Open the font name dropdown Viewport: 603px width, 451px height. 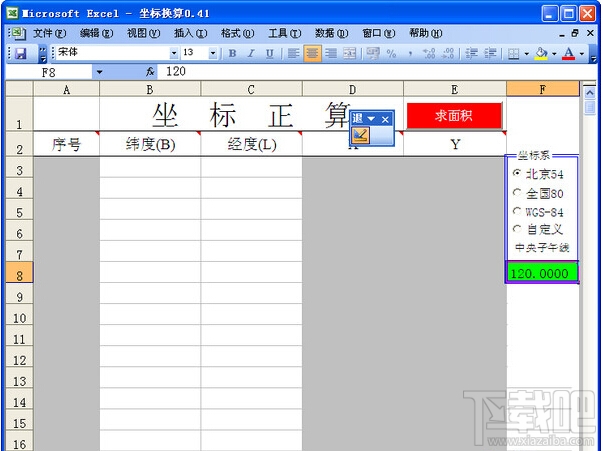[174, 53]
